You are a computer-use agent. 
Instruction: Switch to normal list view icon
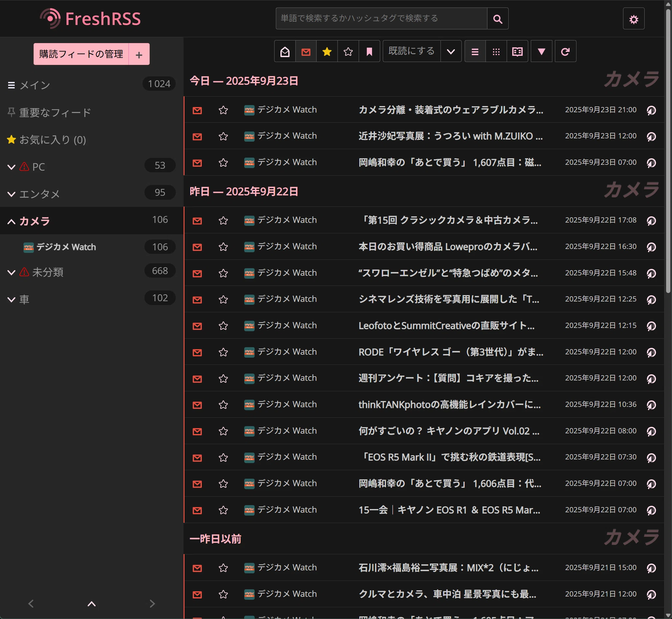(x=475, y=52)
